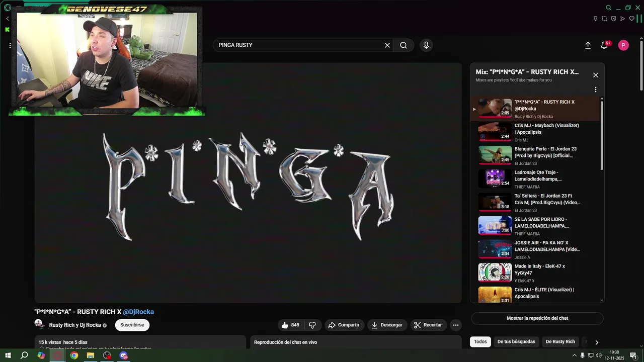
Task: Click the Suscribirse button
Action: [x=132, y=325]
